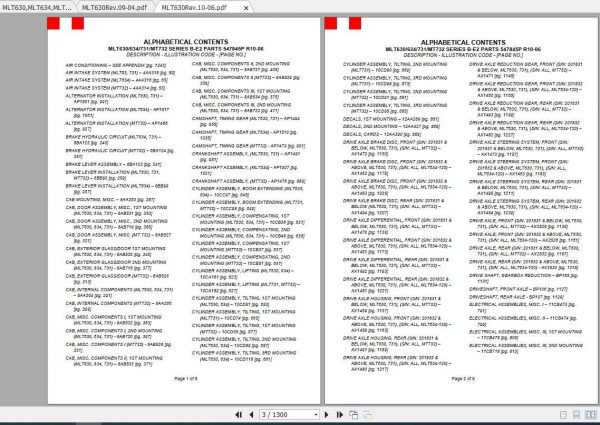
Task: Click the 'Page 1 of 6' footer text
Action: [x=186, y=379]
